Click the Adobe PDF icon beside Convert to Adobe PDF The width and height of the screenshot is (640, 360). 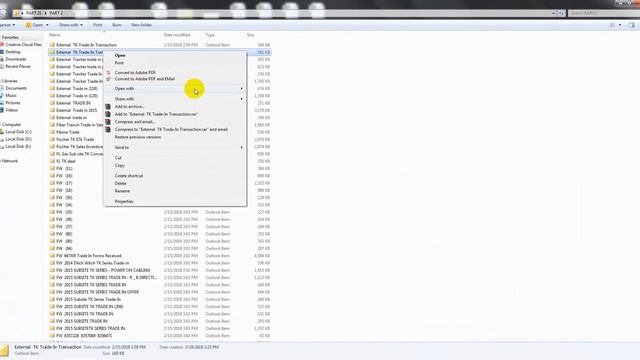tap(108, 73)
